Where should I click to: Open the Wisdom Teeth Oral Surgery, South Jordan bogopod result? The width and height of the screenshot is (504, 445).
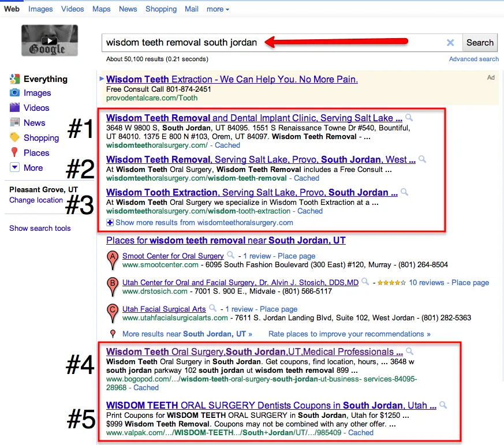[x=255, y=352]
